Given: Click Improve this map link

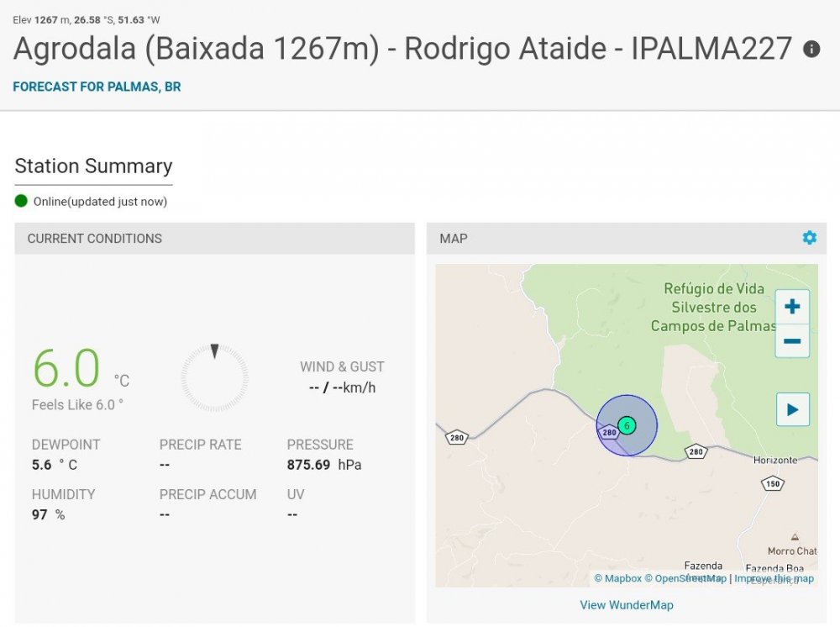Looking at the screenshot, I should pyautogui.click(x=774, y=578).
